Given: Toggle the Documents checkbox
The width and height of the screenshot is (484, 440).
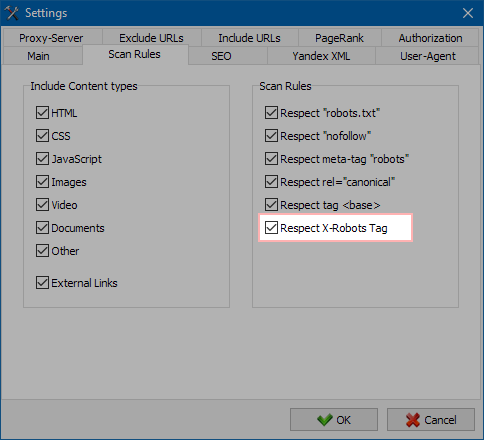Looking at the screenshot, I should click(x=42, y=228).
